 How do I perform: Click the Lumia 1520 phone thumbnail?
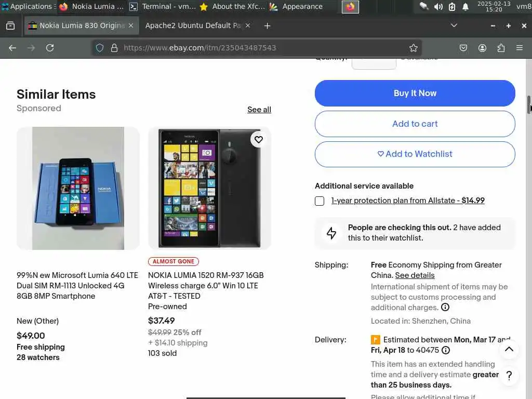click(210, 188)
